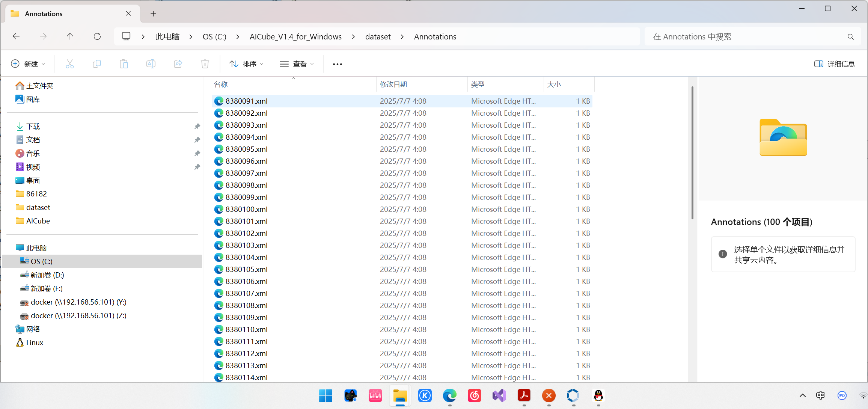Screen dimensions: 868x409
Task: Open the Windows Start button
Action: 325,395
